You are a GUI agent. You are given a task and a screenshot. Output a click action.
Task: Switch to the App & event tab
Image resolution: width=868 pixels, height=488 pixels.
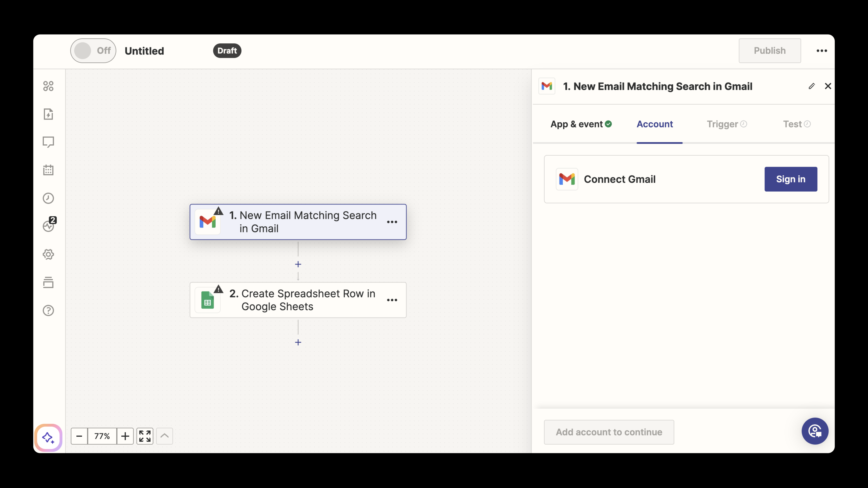[x=581, y=124]
